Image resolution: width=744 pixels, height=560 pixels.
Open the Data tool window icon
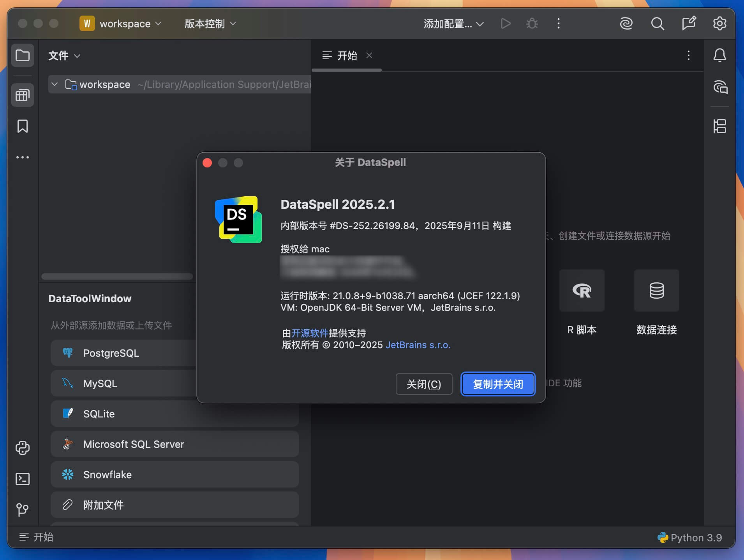22,95
